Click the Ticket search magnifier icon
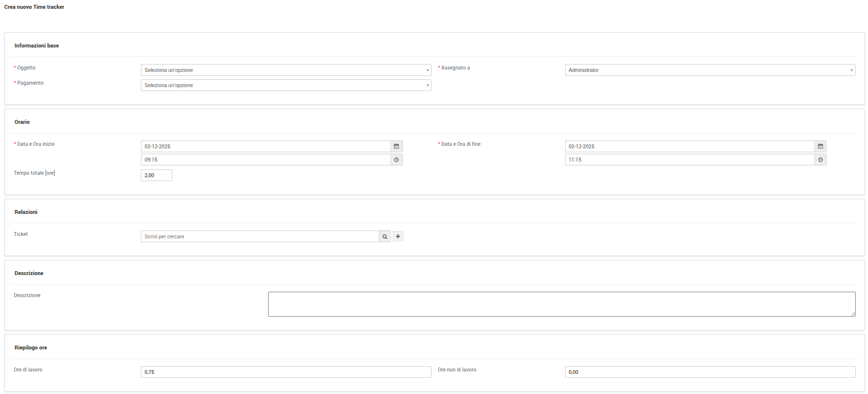 385,236
